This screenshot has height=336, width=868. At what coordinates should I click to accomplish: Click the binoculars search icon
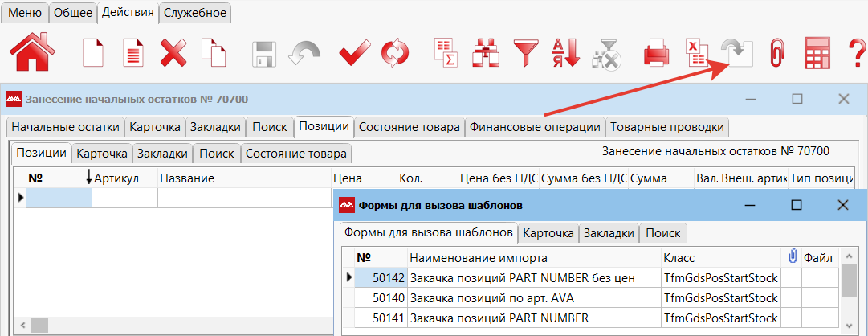(486, 54)
